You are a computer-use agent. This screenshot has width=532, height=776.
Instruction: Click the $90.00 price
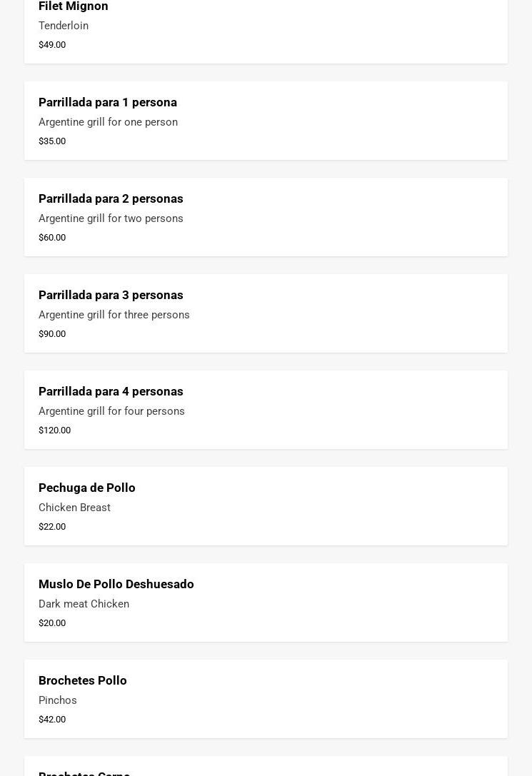point(52,333)
